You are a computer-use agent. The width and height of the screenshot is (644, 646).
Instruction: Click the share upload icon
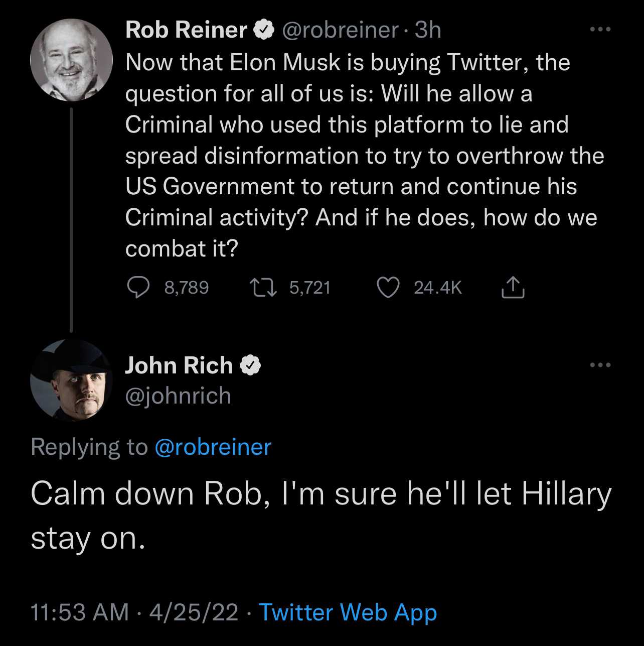tap(513, 288)
